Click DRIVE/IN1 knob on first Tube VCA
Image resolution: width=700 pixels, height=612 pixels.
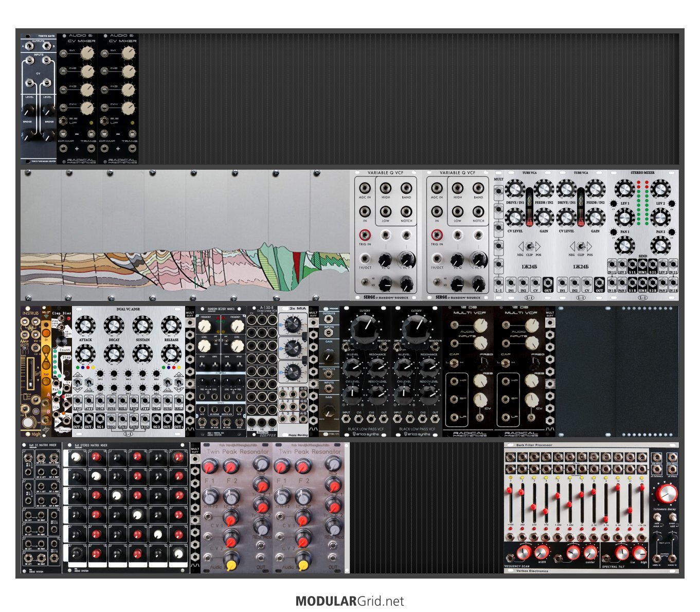point(515,189)
